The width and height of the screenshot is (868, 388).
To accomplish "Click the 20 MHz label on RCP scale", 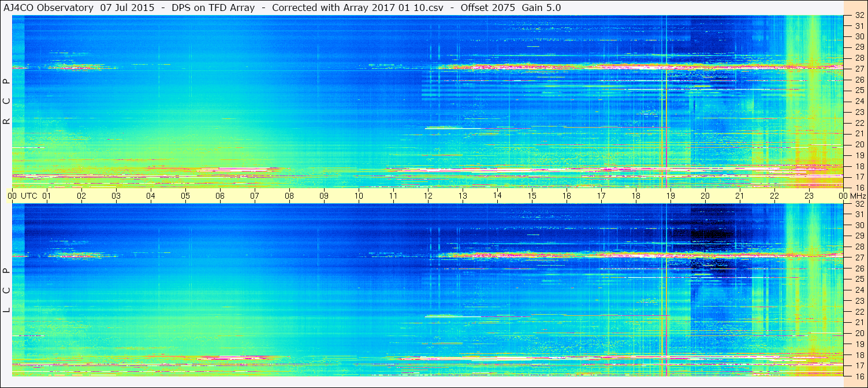I will click(859, 144).
